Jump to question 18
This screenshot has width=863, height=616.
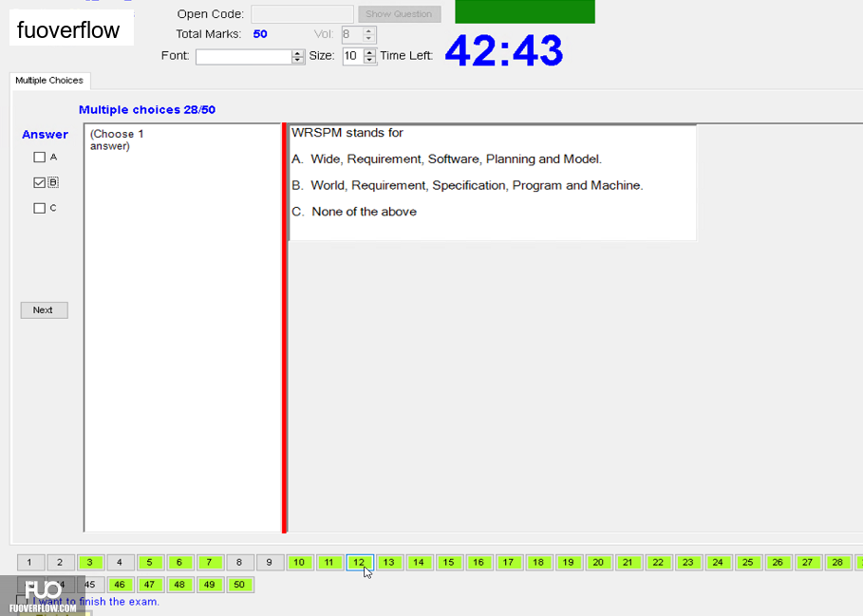click(x=539, y=562)
